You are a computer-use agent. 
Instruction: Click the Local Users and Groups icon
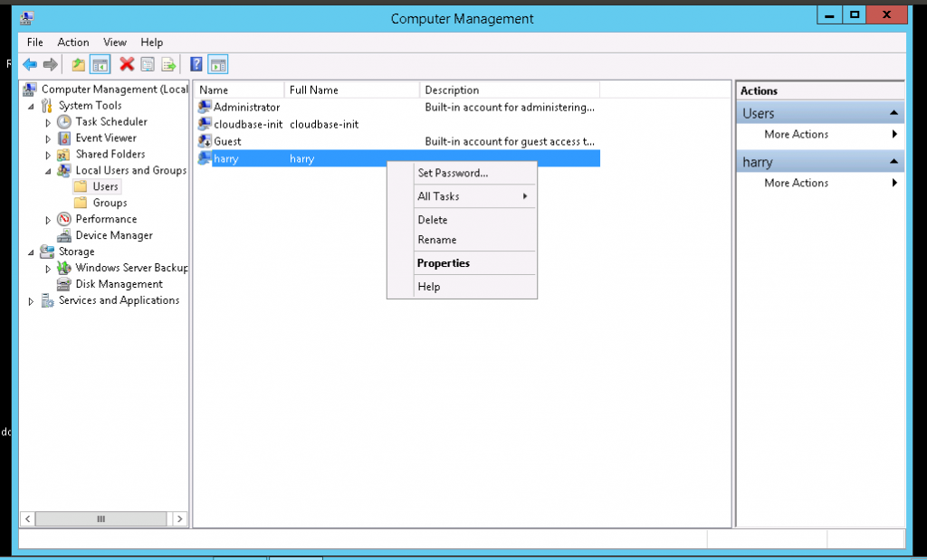64,171
